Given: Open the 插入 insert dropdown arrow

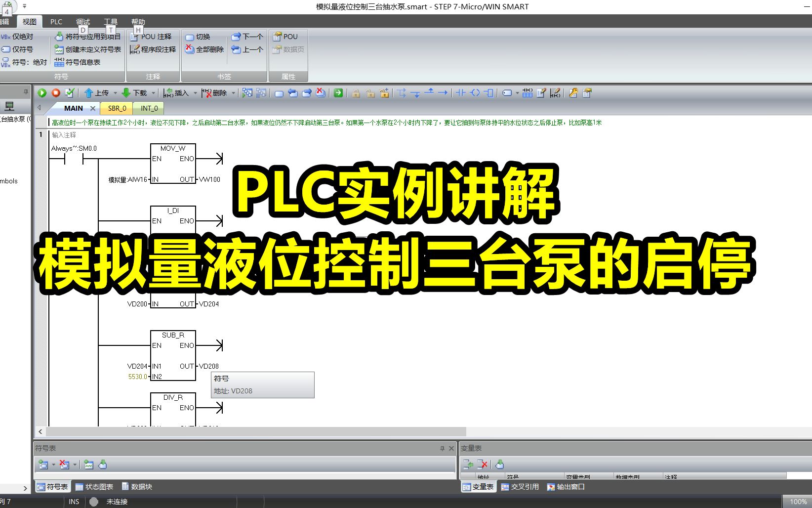Looking at the screenshot, I should tap(196, 93).
